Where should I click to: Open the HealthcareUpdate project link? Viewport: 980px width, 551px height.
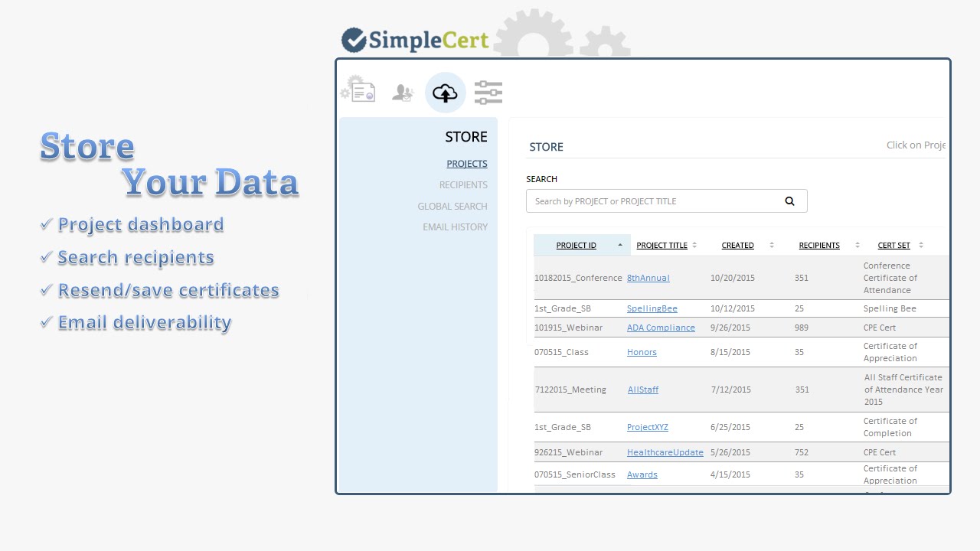click(x=665, y=452)
